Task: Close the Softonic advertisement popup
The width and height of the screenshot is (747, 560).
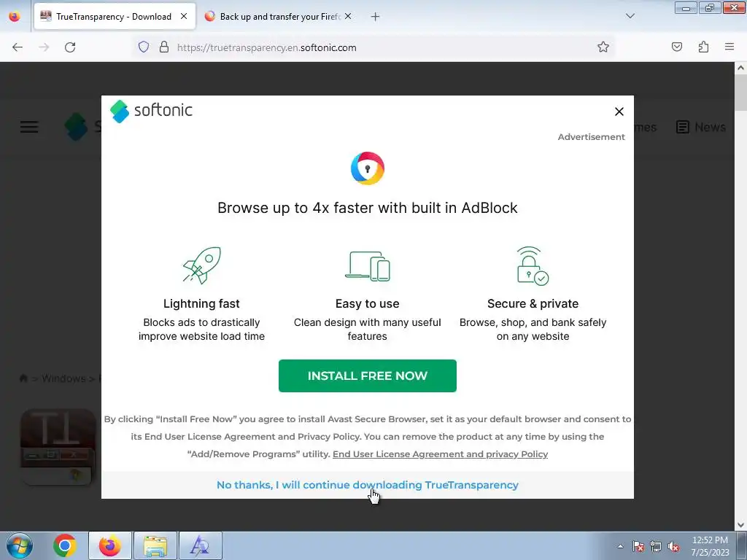Action: [x=619, y=112]
